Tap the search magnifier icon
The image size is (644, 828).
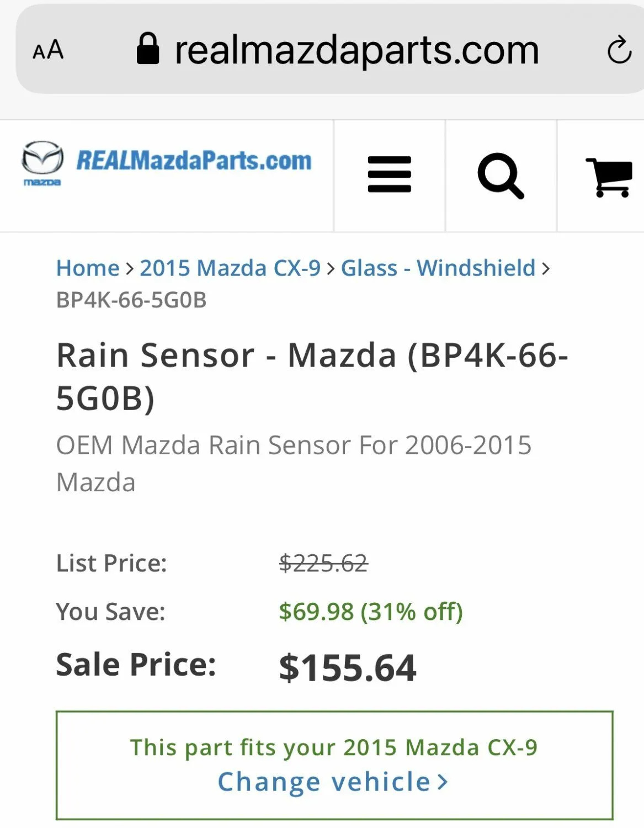coord(501,176)
